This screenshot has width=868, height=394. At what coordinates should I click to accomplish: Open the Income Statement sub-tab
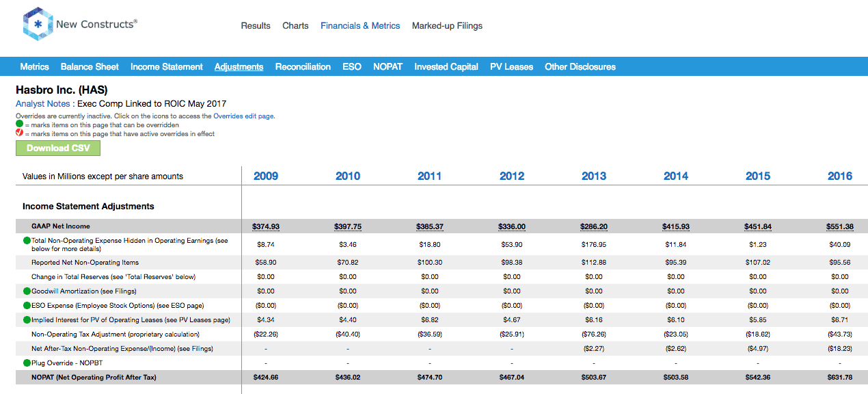coord(167,67)
